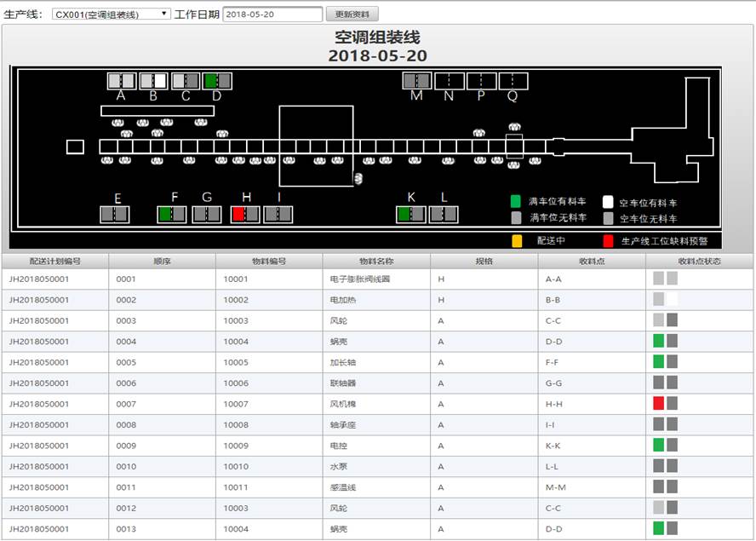Select station K cart icon
The height and width of the screenshot is (541, 756).
pos(411,214)
